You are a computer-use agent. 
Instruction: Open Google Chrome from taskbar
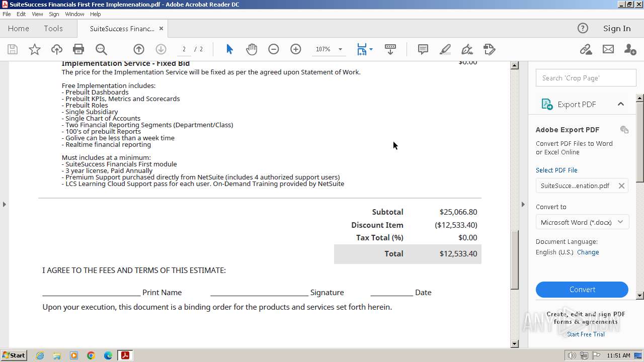pyautogui.click(x=91, y=355)
